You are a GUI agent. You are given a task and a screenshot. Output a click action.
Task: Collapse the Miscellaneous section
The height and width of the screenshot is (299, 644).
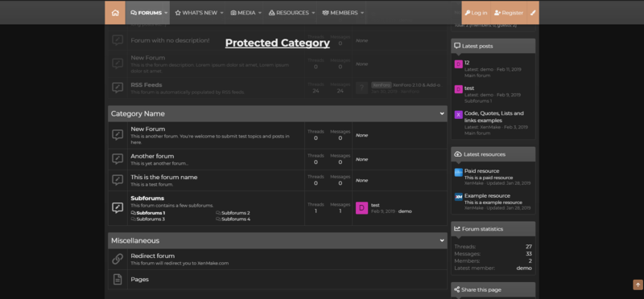442,241
